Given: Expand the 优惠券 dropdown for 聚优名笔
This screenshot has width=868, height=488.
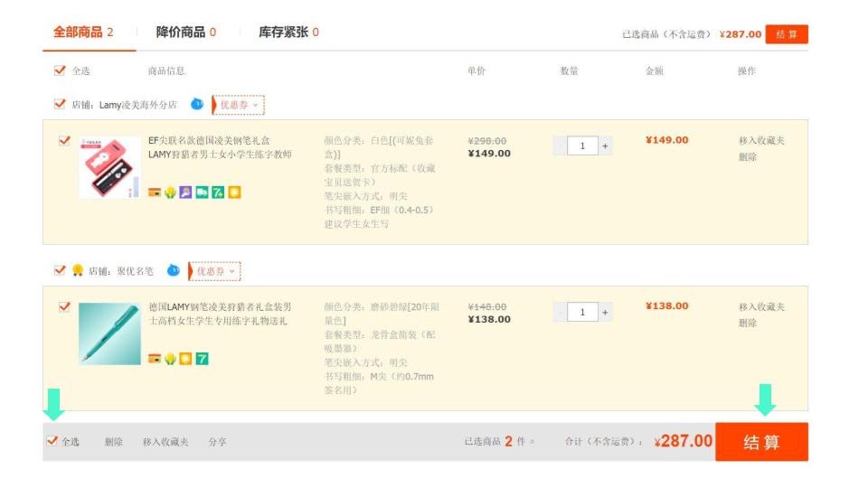Looking at the screenshot, I should 216,271.
